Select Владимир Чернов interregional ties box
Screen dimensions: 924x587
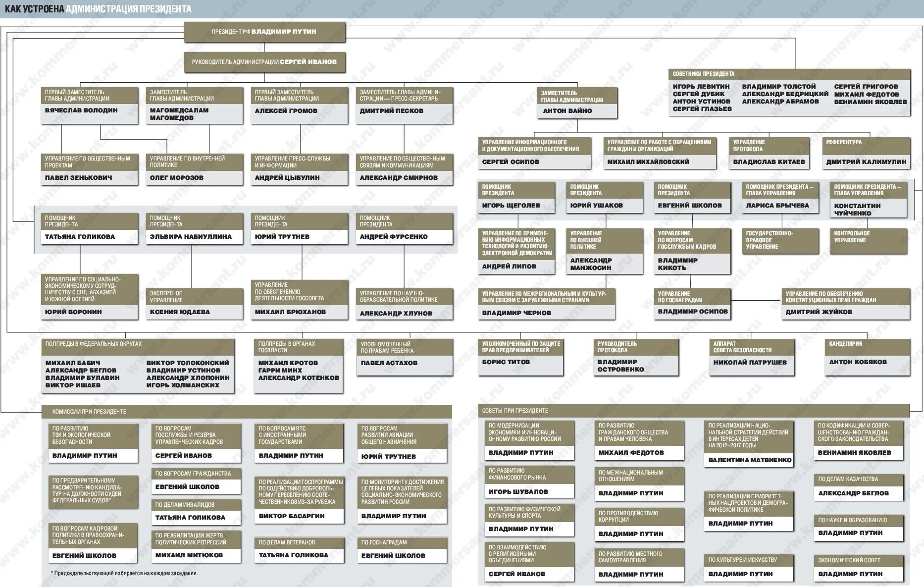click(547, 304)
